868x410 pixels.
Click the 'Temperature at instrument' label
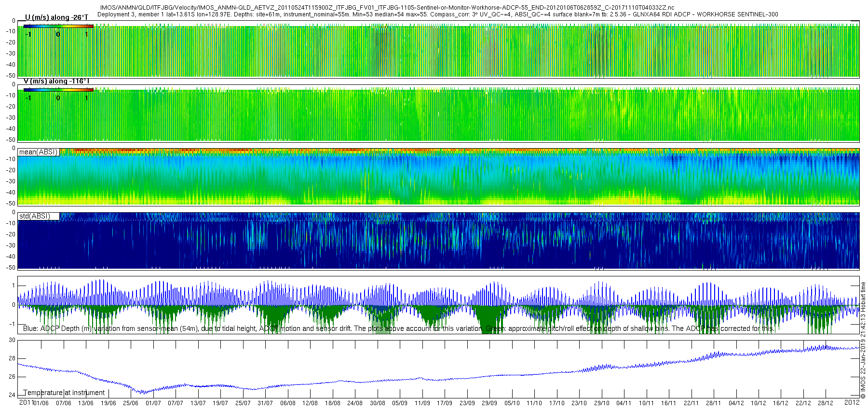pyautogui.click(x=64, y=393)
